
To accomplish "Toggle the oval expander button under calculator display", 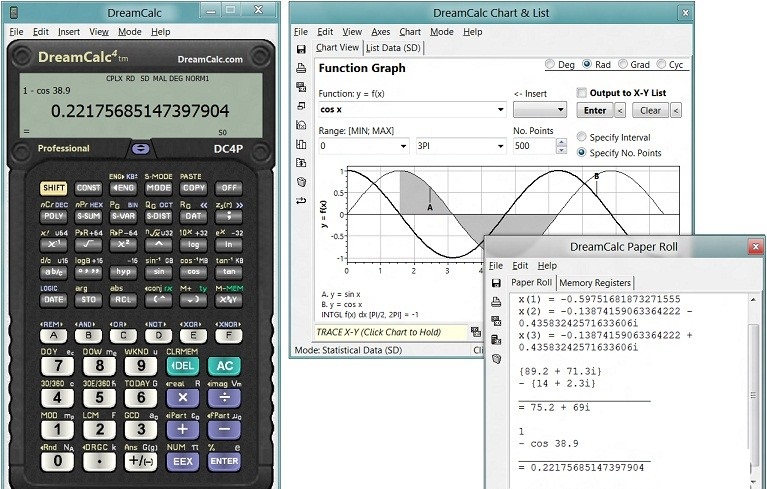I will (141, 149).
